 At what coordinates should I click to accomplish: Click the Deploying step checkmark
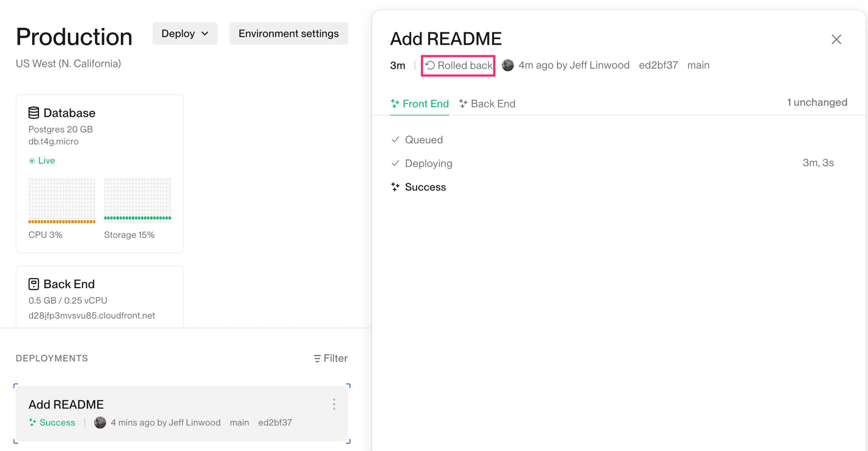pyautogui.click(x=395, y=163)
